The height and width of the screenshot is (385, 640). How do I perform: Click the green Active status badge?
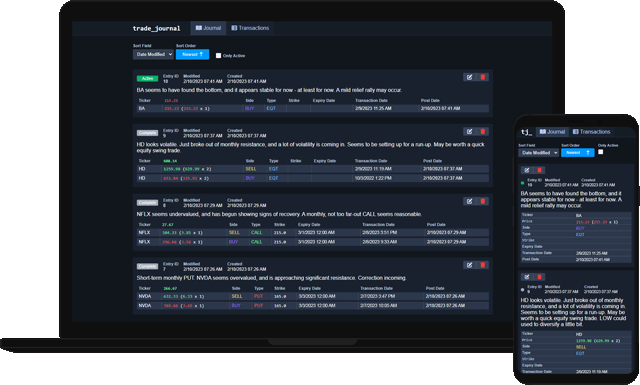tap(147, 78)
